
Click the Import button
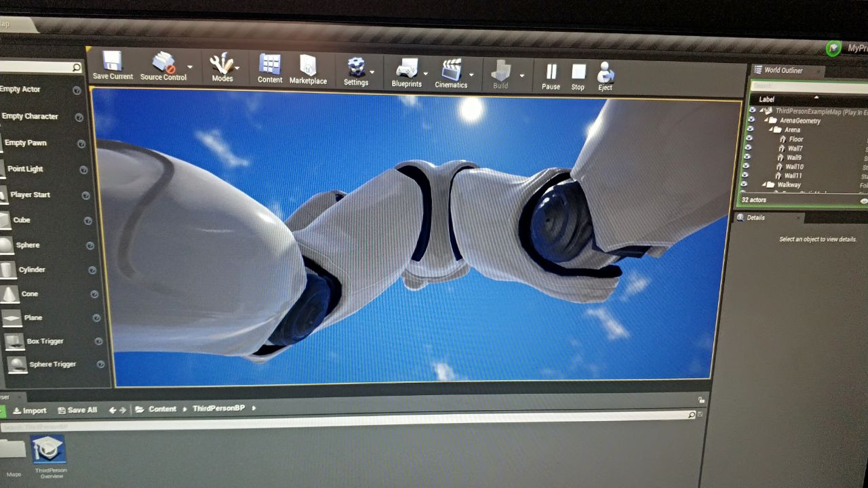tap(29, 410)
